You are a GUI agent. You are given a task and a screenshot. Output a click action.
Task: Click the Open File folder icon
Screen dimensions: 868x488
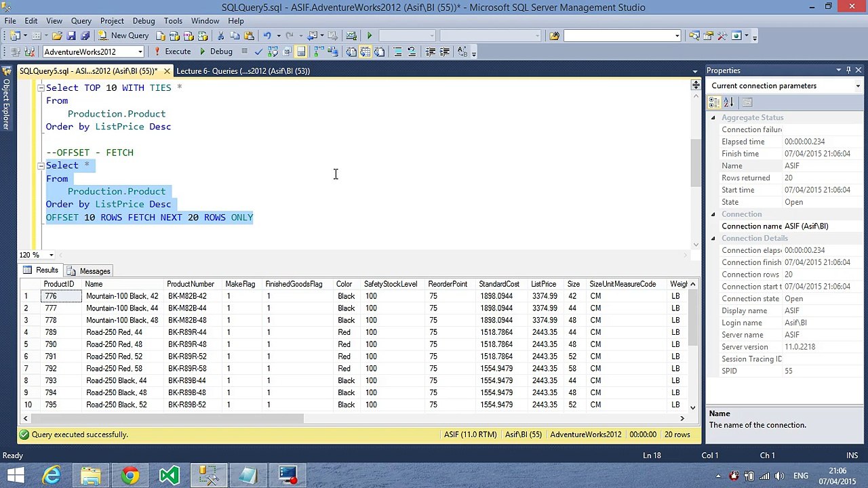57,35
